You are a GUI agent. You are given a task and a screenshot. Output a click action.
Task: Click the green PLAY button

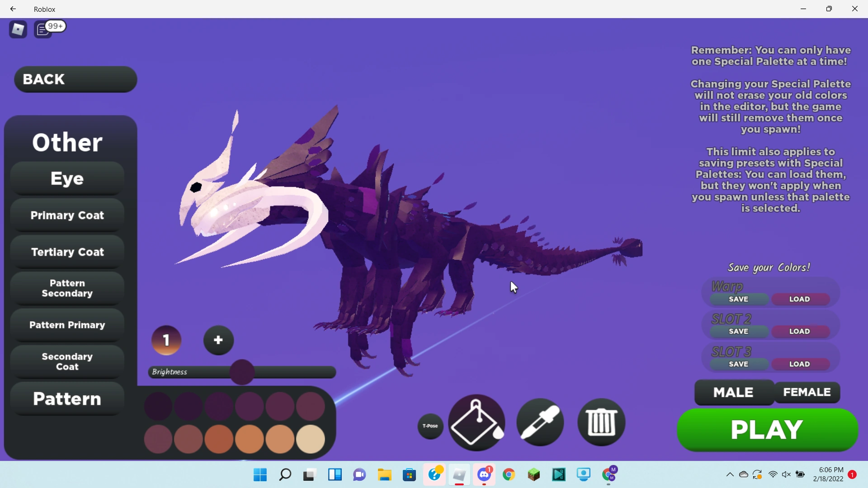(x=767, y=430)
